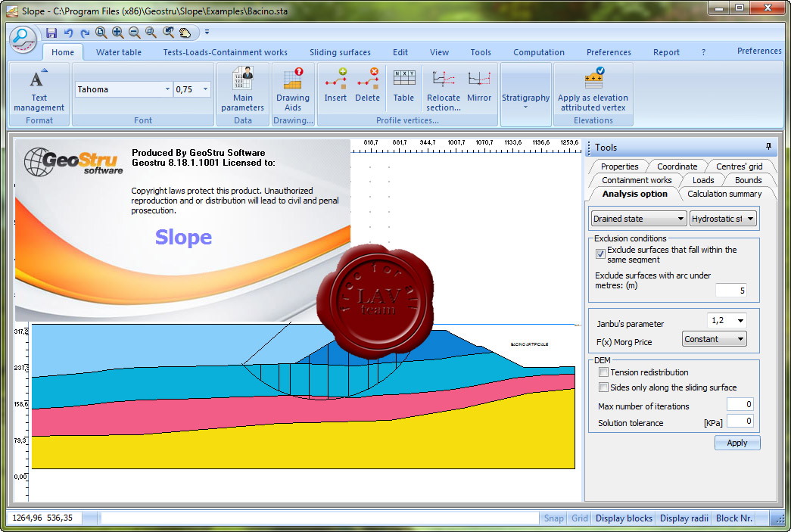Open the ? help tab
The image size is (791, 532).
(x=703, y=52)
